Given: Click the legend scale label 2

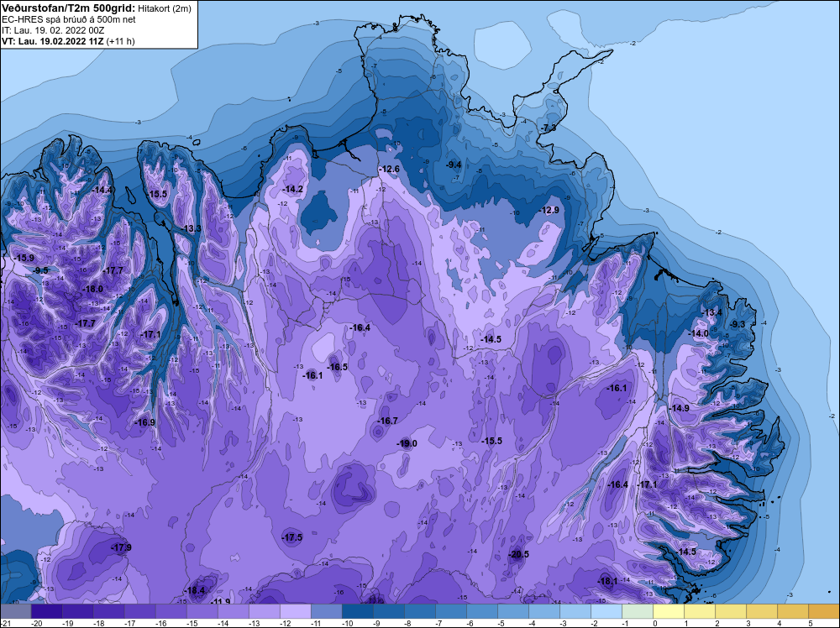Looking at the screenshot, I should click(717, 623).
